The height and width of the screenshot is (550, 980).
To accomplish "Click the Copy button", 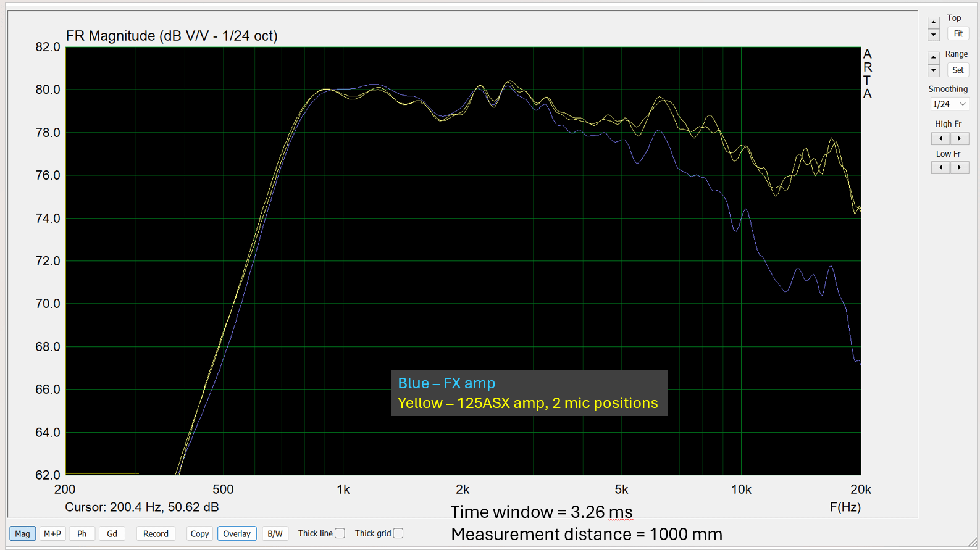I will point(199,534).
